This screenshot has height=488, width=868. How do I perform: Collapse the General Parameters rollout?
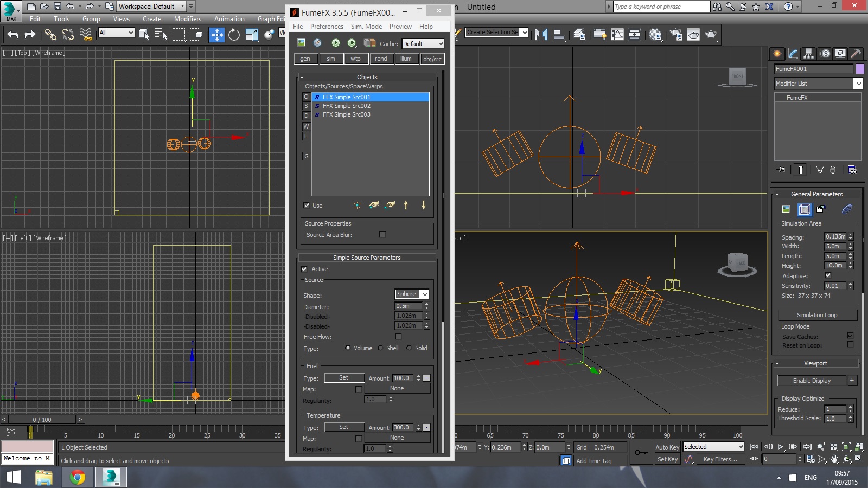tap(816, 194)
